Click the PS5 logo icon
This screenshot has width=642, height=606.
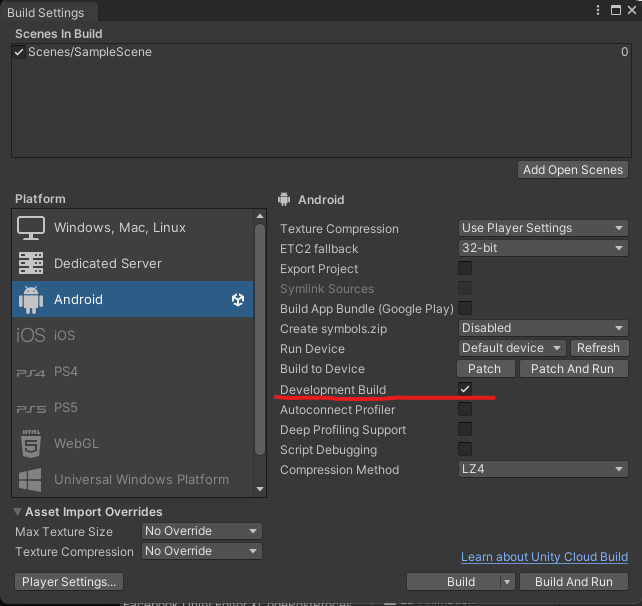(31, 409)
